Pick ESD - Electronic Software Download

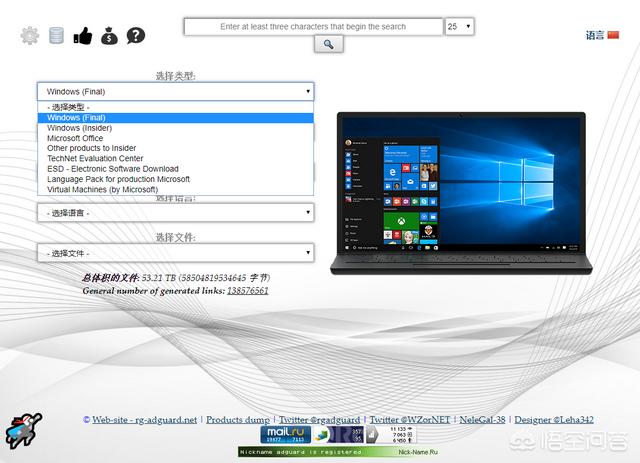click(176, 169)
